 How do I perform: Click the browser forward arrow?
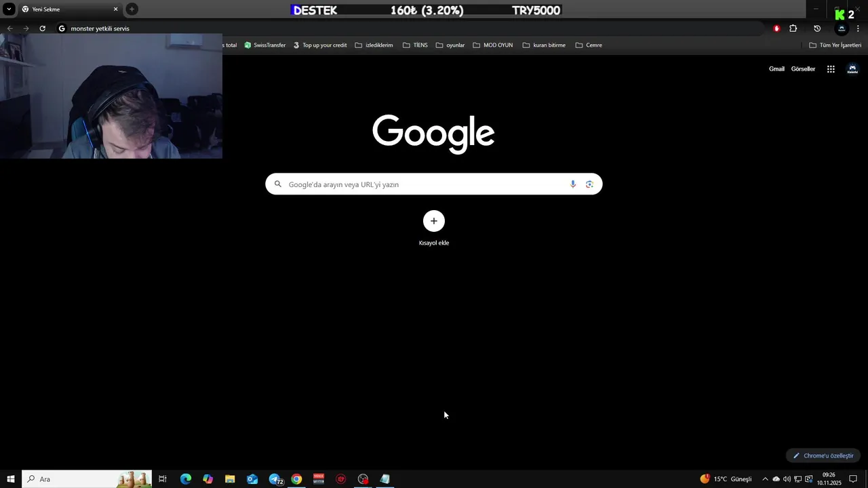click(x=26, y=28)
